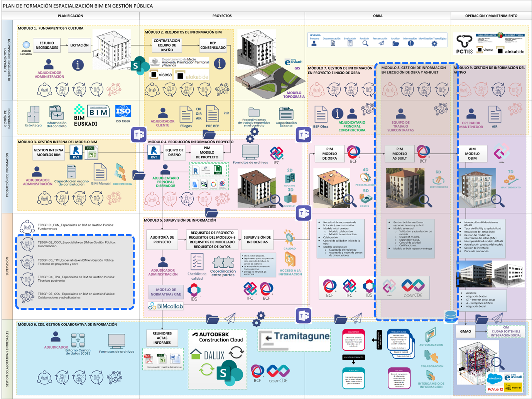Viewport: 532px width, 399px height.
Task: Click the PCTI logo
Action: 464,44
